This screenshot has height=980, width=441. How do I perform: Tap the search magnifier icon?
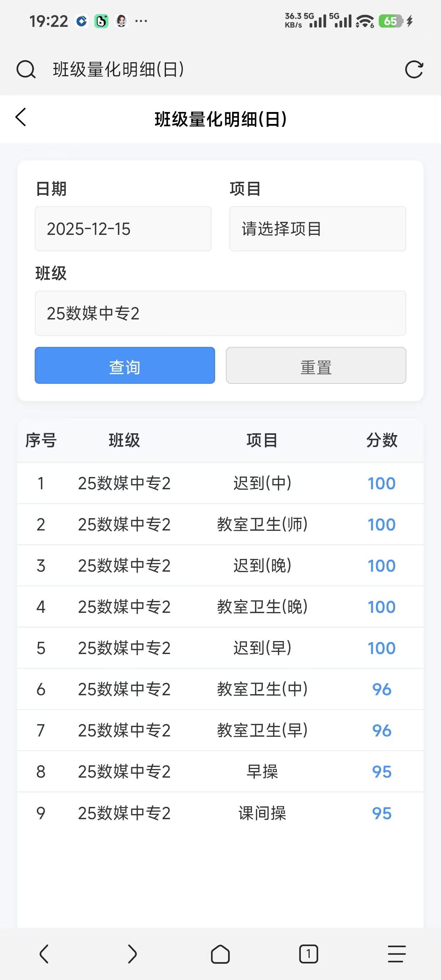[26, 70]
